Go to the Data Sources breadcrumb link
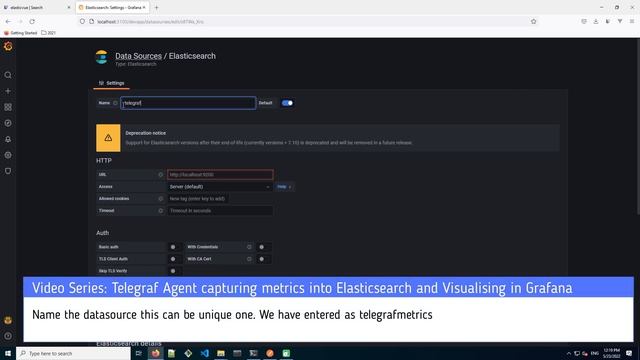The height and width of the screenshot is (360, 640). [138, 56]
